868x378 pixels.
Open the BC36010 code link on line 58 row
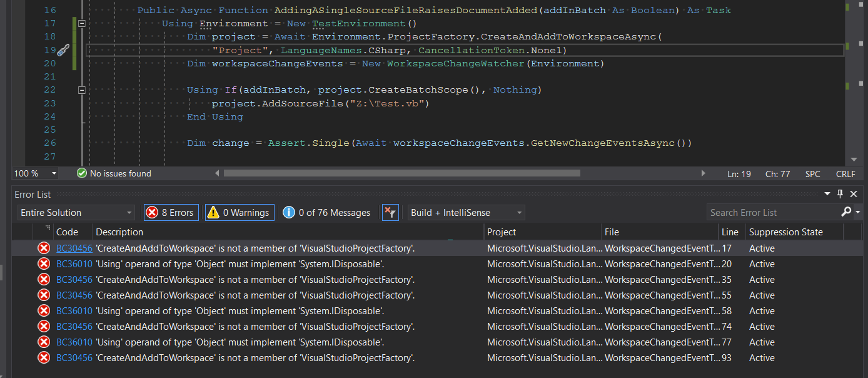click(74, 311)
